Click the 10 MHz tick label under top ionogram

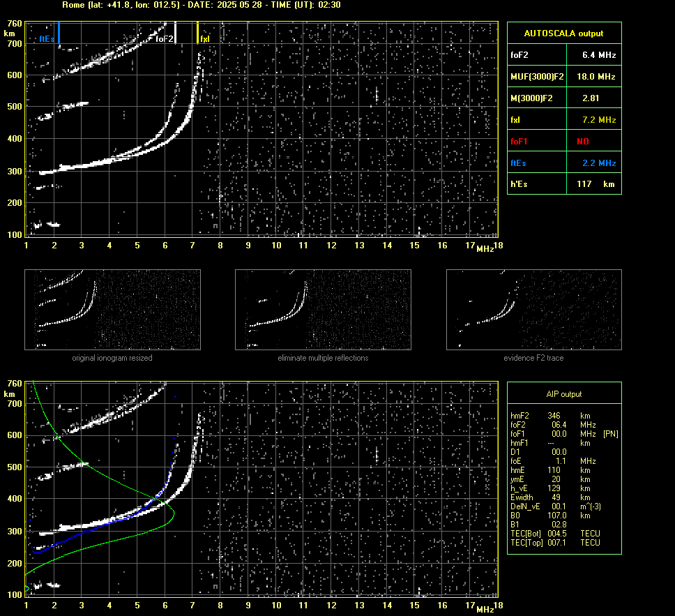coord(276,245)
